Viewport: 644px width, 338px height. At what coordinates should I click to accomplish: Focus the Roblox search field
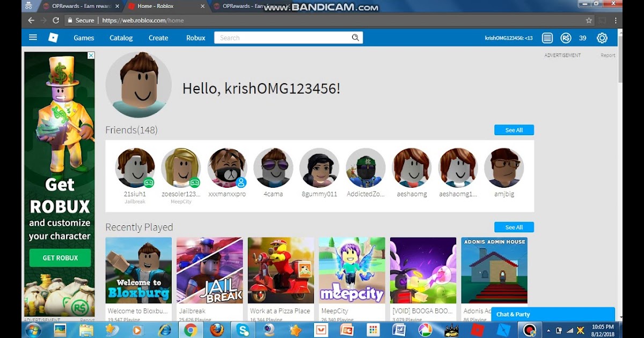pyautogui.click(x=283, y=38)
